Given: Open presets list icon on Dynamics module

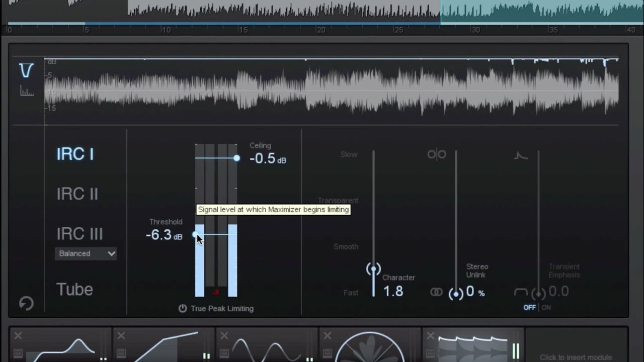Looking at the screenshot, I should pos(121,353).
